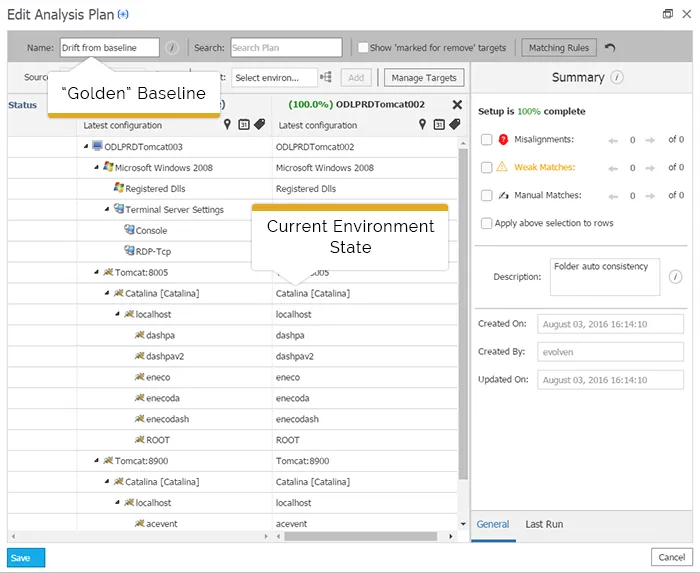The width and height of the screenshot is (700, 573).
Task: Open the General tab
Action: click(x=493, y=524)
